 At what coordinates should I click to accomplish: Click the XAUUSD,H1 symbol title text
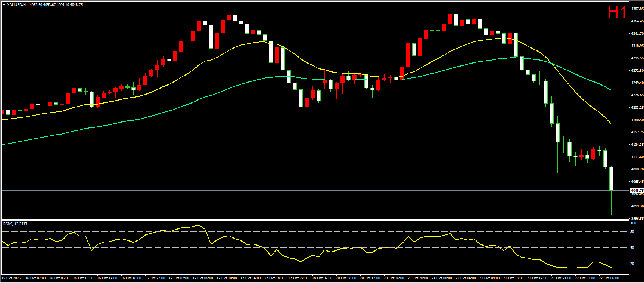pos(17,5)
